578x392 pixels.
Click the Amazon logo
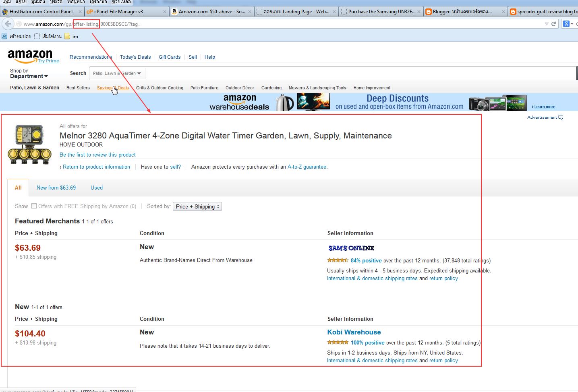point(30,56)
